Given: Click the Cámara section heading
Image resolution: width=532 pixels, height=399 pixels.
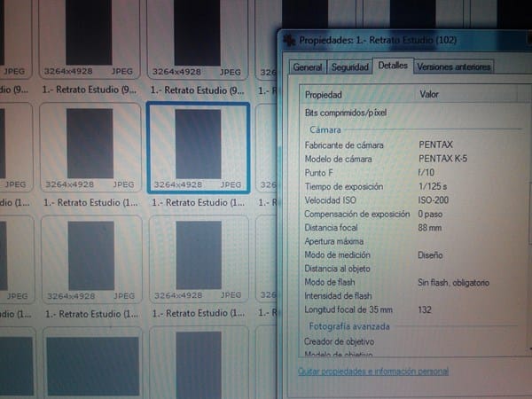Looking at the screenshot, I should point(325,130).
